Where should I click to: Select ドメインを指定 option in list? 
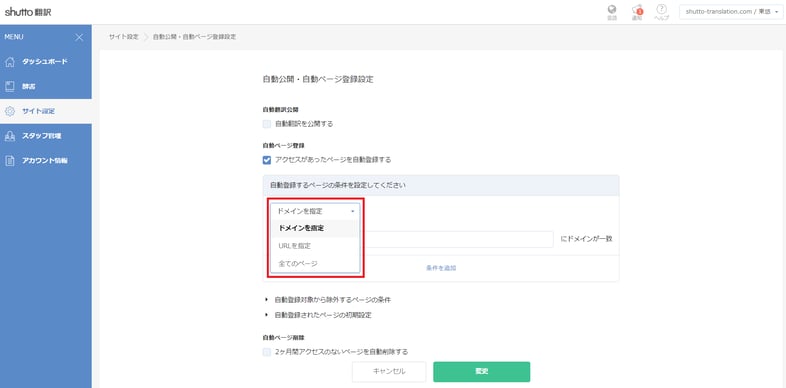pos(315,228)
